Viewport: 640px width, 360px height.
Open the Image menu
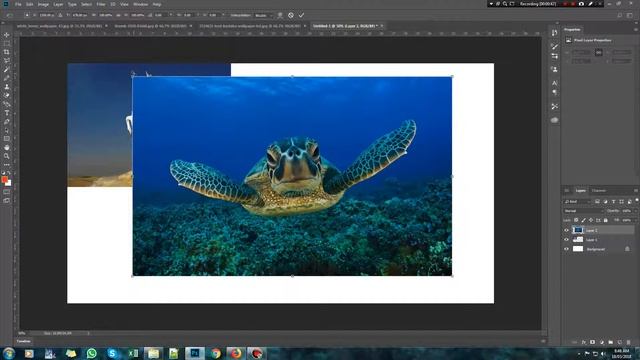43,4
